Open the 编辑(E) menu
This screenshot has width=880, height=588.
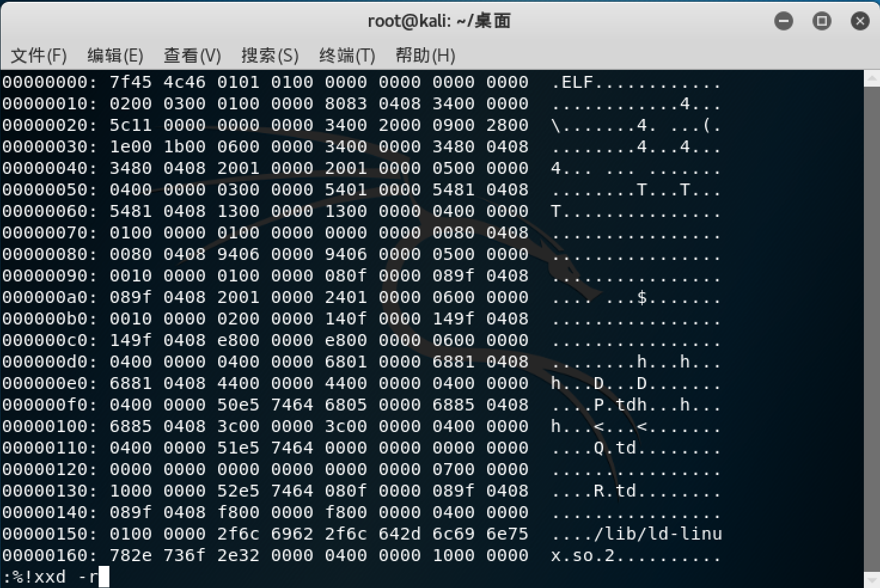tap(115, 56)
